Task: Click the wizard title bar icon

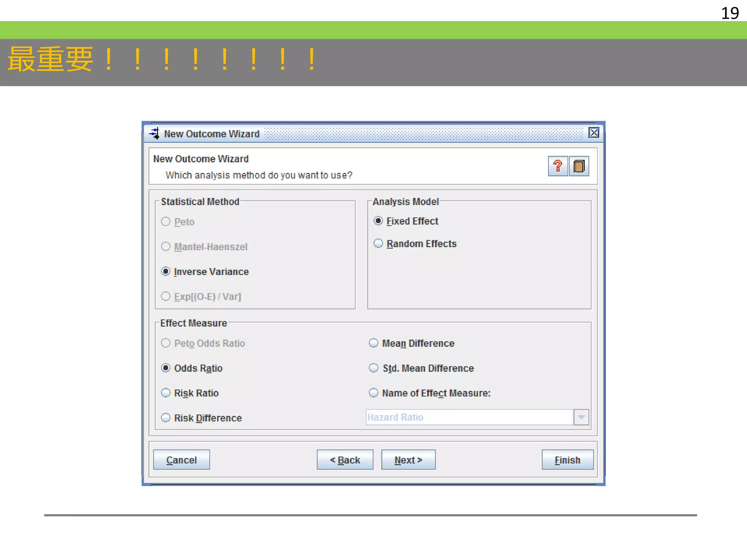Action: [155, 133]
